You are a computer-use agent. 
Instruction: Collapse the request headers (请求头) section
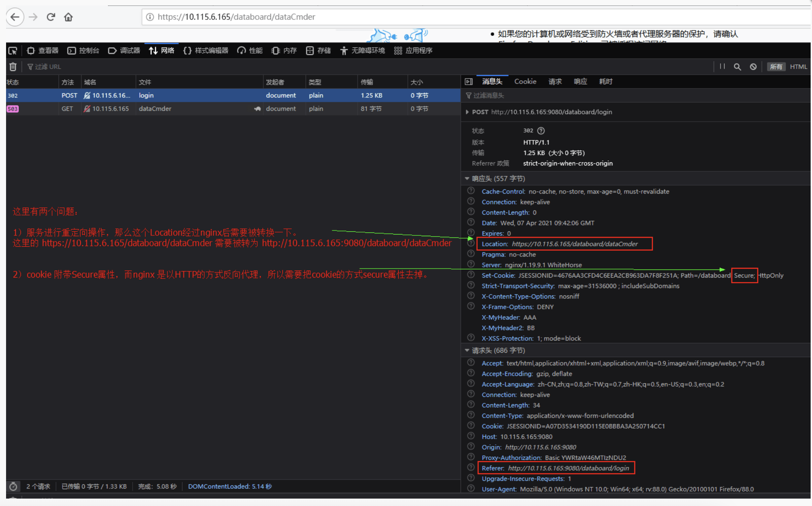coord(467,350)
